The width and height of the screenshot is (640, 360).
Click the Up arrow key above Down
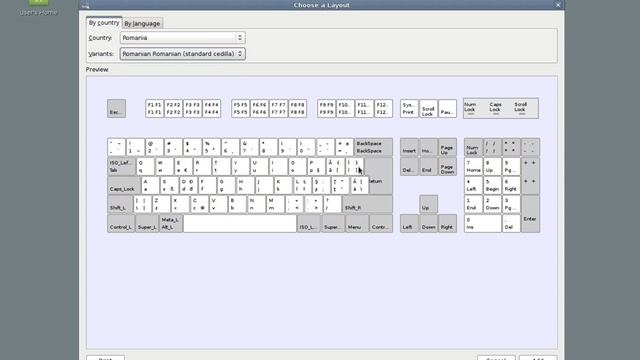coord(428,204)
